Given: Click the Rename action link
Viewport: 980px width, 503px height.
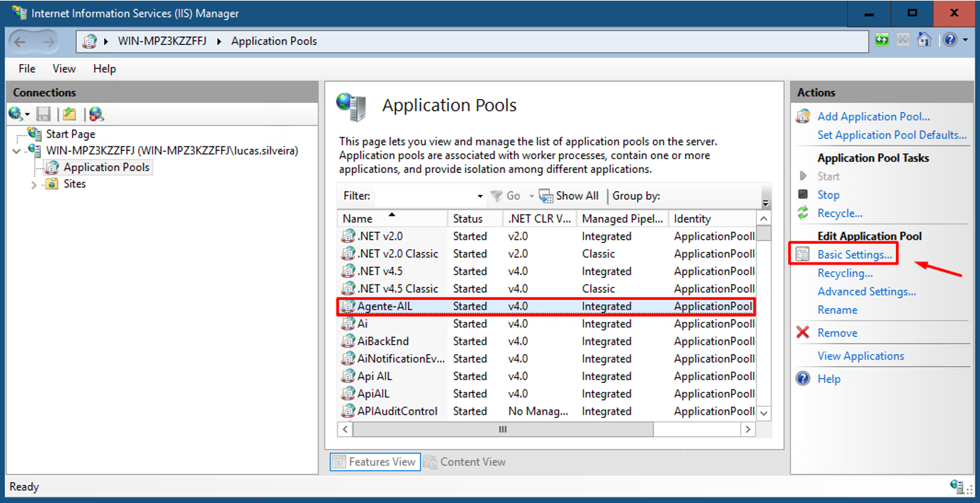Looking at the screenshot, I should click(837, 310).
